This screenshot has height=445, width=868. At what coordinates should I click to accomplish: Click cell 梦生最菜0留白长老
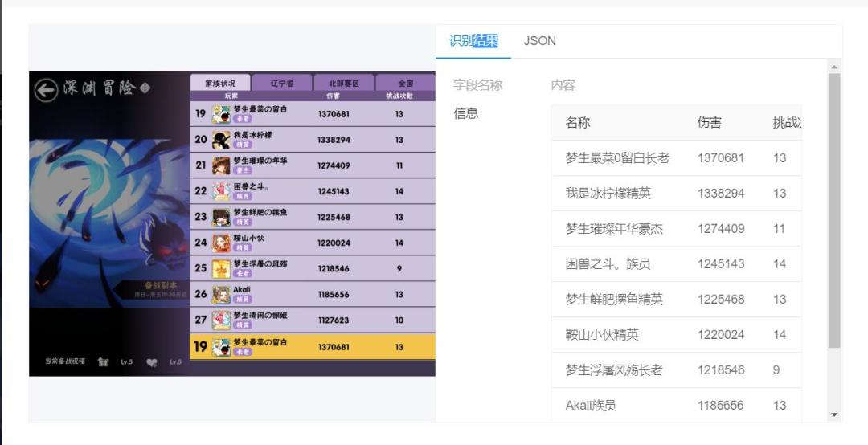click(617, 158)
